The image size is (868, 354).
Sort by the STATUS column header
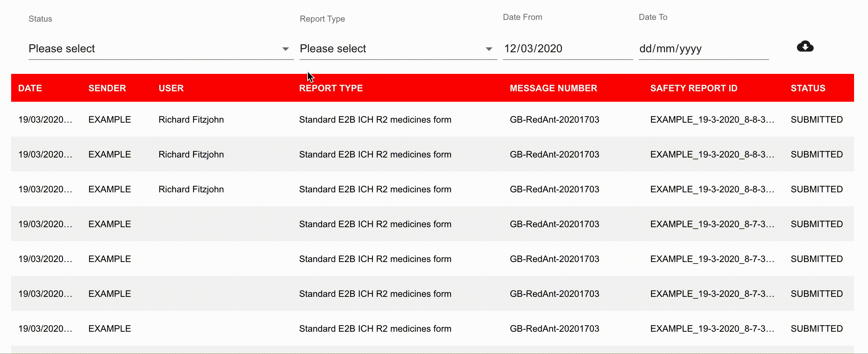tap(808, 88)
